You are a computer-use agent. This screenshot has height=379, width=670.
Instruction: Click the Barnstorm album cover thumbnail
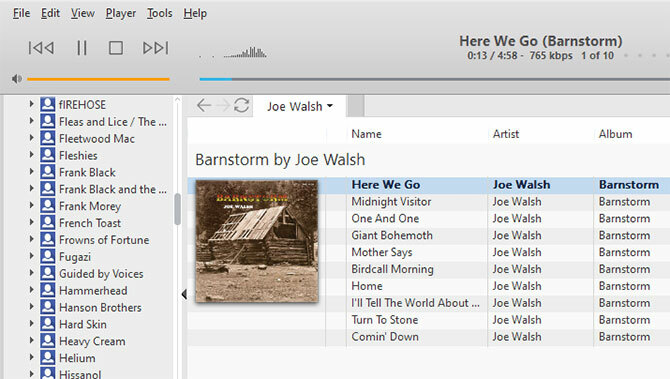(x=257, y=241)
